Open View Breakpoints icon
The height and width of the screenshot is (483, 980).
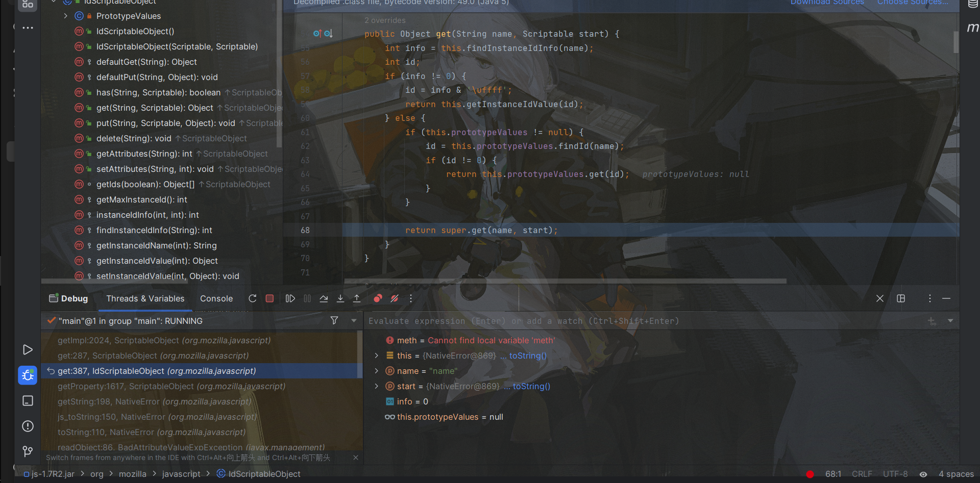click(x=378, y=298)
